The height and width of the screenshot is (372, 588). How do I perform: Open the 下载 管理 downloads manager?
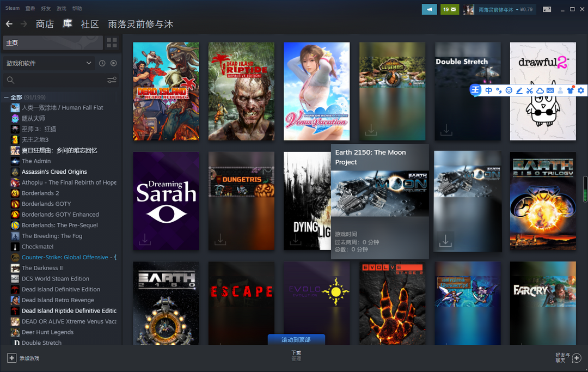pyautogui.click(x=296, y=356)
